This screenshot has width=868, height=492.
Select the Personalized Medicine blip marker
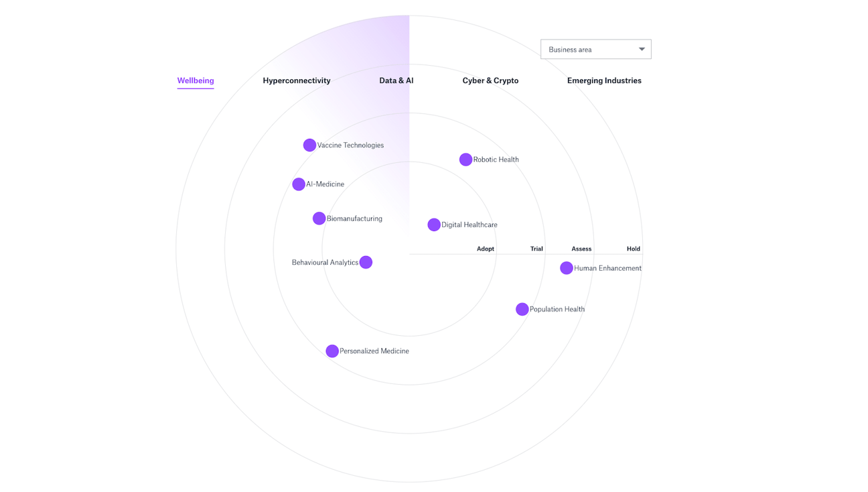click(x=332, y=351)
